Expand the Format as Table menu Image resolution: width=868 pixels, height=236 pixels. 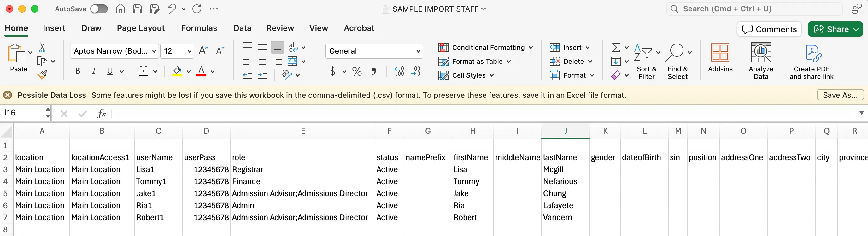475,61
